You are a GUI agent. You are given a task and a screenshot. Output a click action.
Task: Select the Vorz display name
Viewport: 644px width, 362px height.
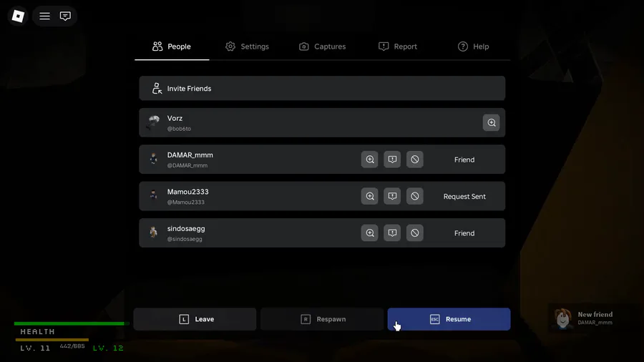click(175, 118)
